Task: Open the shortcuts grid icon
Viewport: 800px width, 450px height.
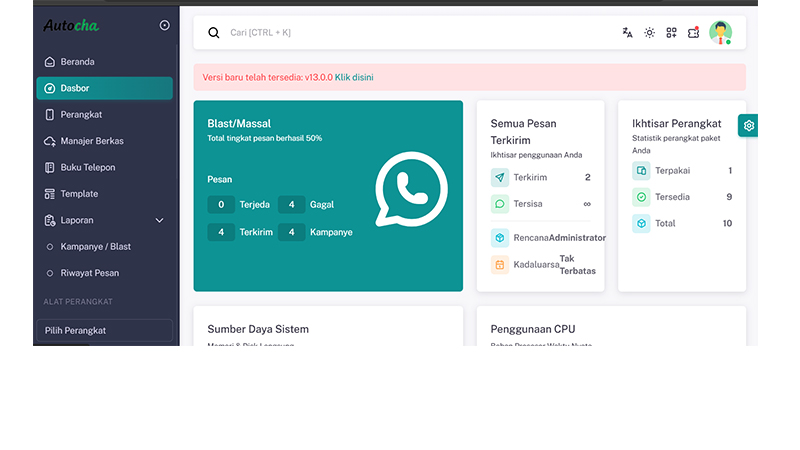Action: (x=671, y=33)
